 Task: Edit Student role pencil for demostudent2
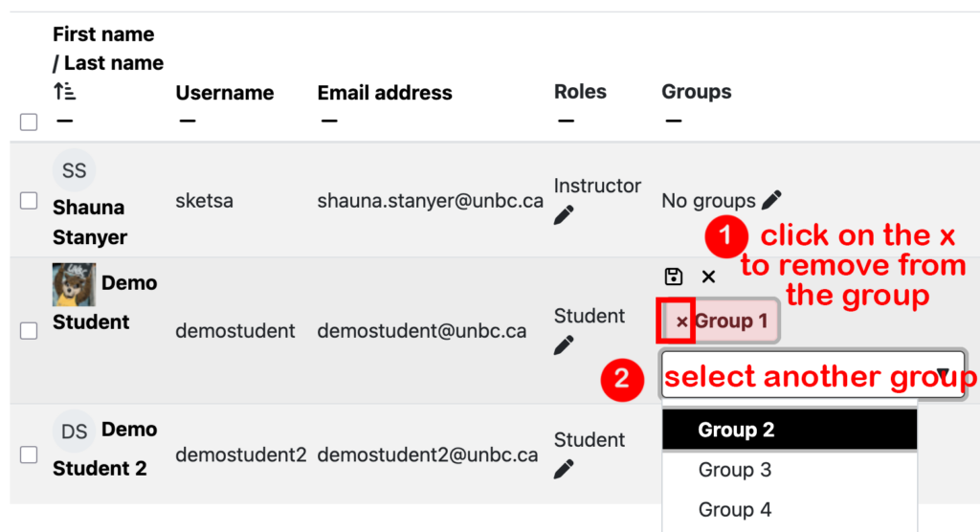[564, 469]
